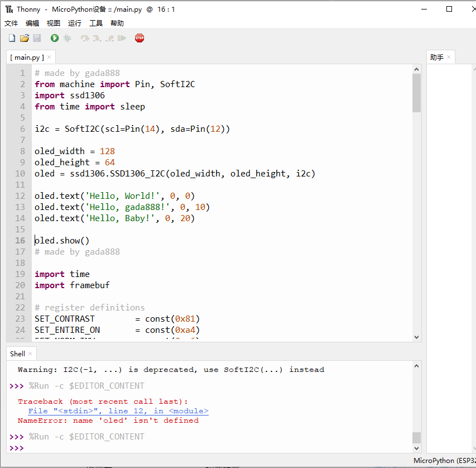Viewport: 476px width, 468px height.
Task: Click the Thonny app icon in title bar
Action: pyautogui.click(x=9, y=9)
